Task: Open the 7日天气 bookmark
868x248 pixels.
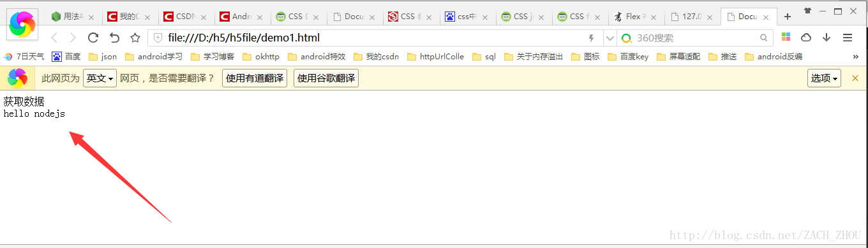Action: (24, 57)
